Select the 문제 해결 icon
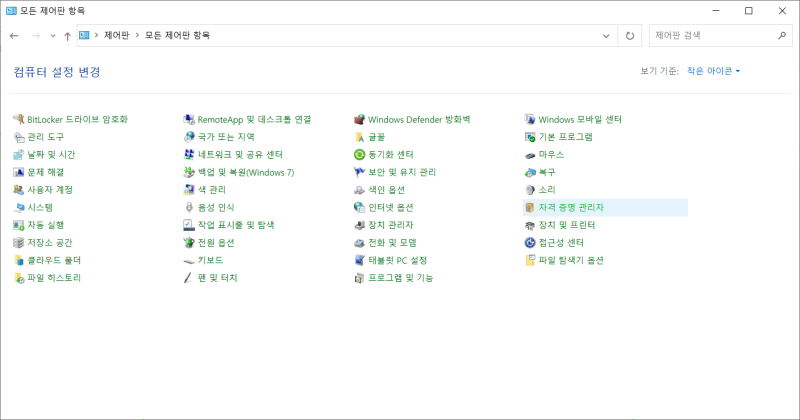This screenshot has height=420, width=800. pyautogui.click(x=19, y=172)
